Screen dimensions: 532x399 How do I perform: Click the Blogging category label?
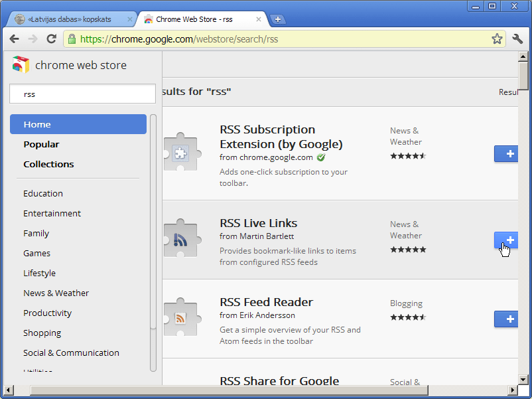(x=406, y=303)
